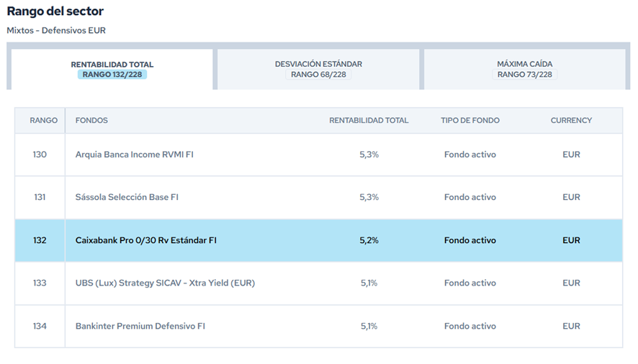The width and height of the screenshot is (638, 364).
Task: Click 5,1% return in Bankinter row
Action: point(369,326)
